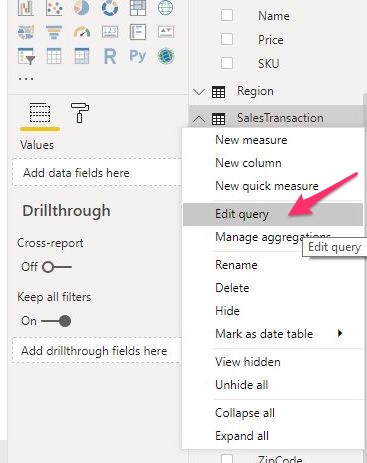Image resolution: width=367 pixels, height=463 pixels.
Task: Switch off the Keep all filters toggle
Action: [56, 321]
